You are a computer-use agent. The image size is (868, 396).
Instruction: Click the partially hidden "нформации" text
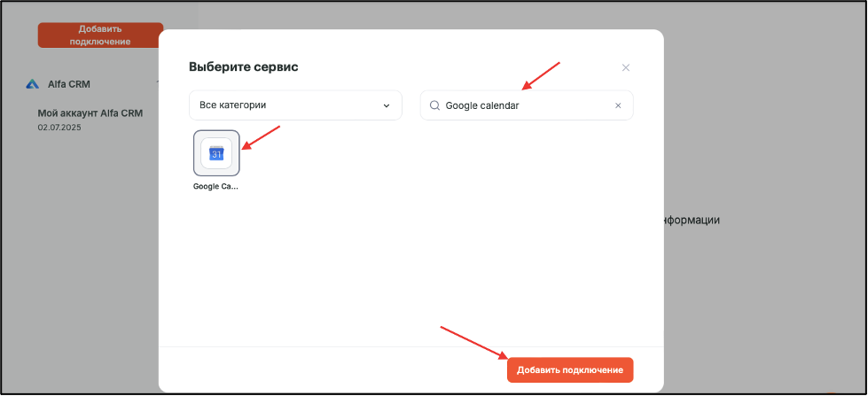click(x=691, y=220)
